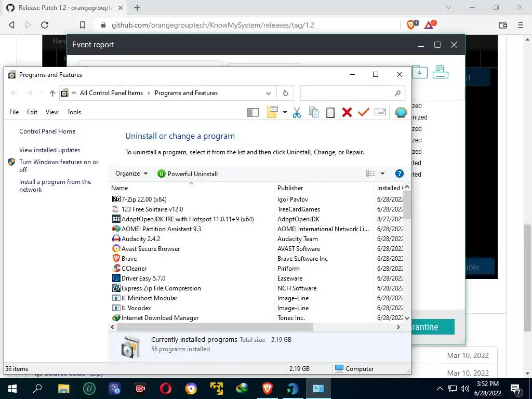Viewport: 532px width, 399px height.
Task: Select AdoptOpenJDK JRE with Hotspot entry
Action: point(188,219)
